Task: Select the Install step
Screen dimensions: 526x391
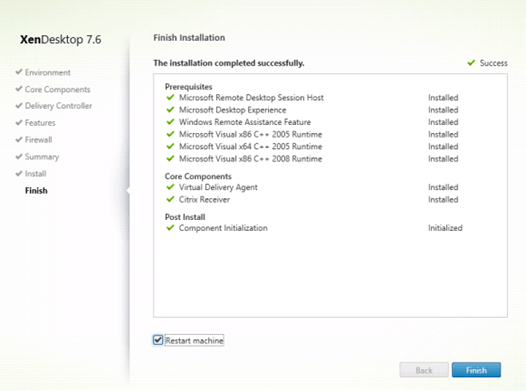Action: [36, 173]
